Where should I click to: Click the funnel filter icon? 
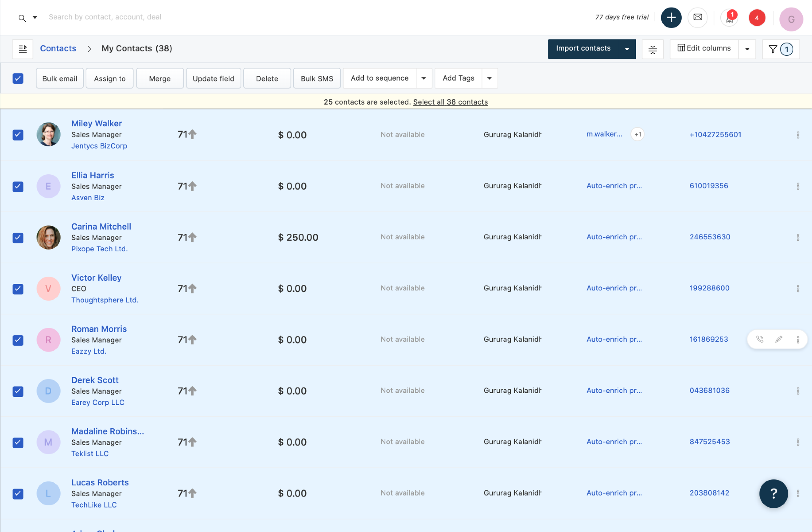coord(772,49)
